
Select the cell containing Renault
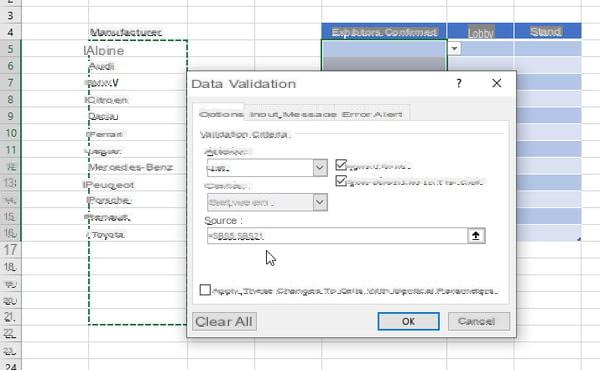coord(138,217)
